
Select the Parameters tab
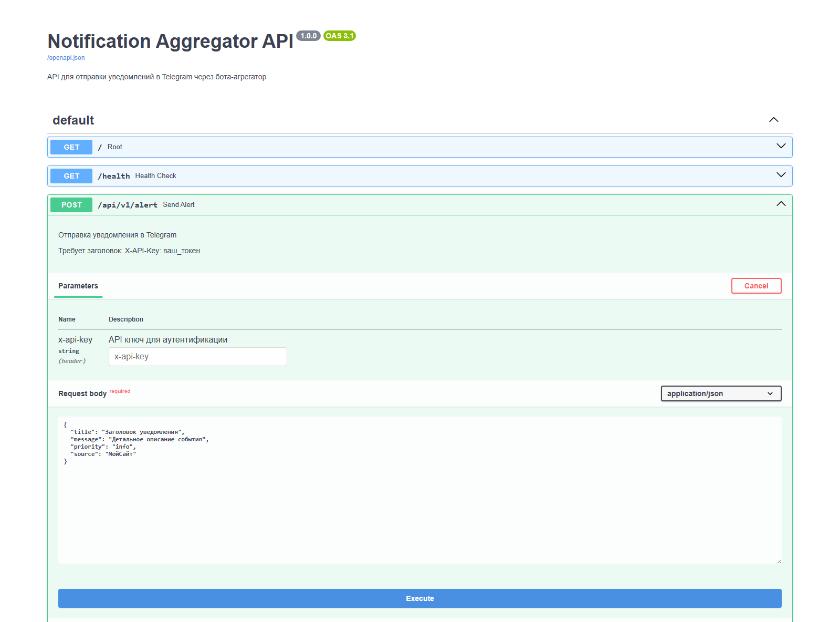coord(78,286)
